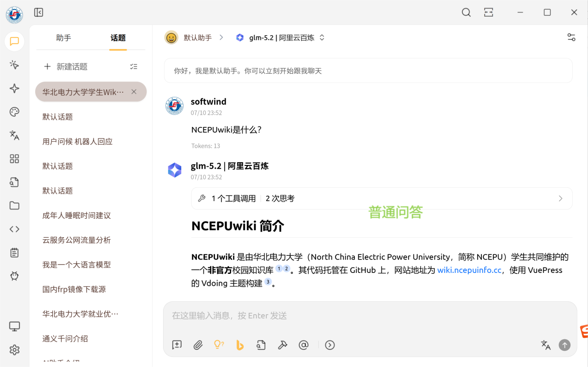
Task: Open the four-point star agents icon in sidebar
Action: (14, 89)
